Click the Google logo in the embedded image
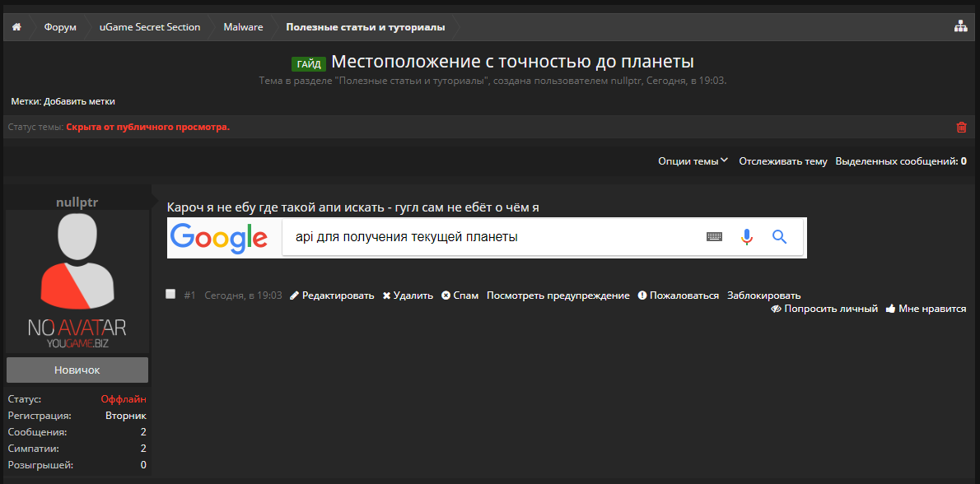This screenshot has height=484, width=980. point(219,238)
